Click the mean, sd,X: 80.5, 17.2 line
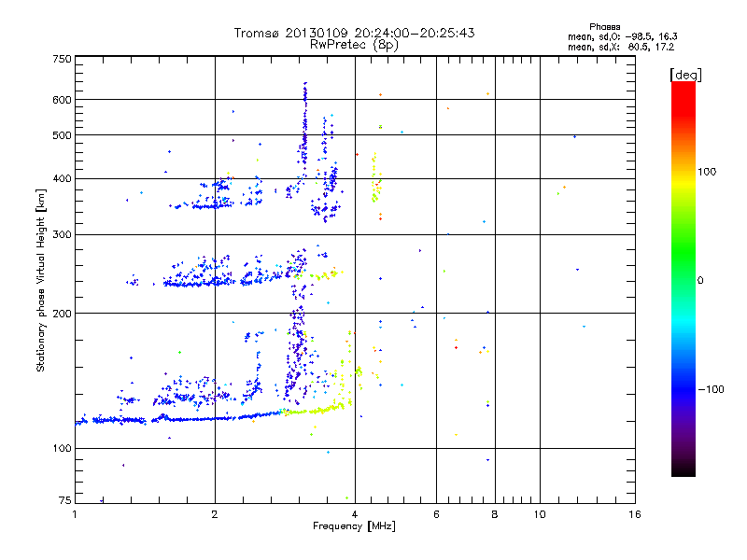This screenshot has height=560, width=747. click(x=621, y=48)
